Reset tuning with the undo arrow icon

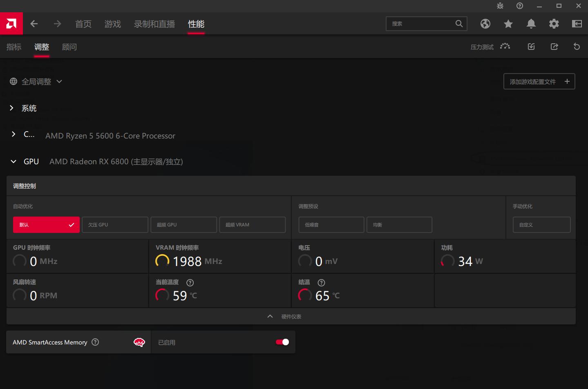coord(577,47)
